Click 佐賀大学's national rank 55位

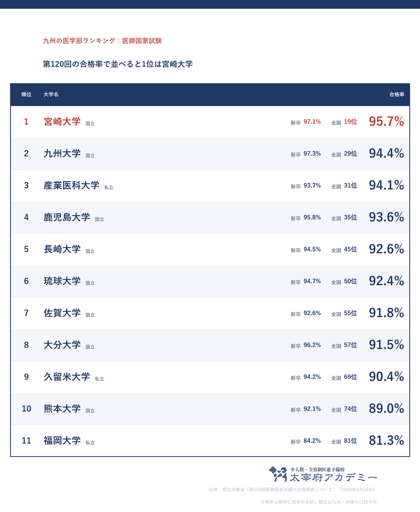tap(350, 313)
